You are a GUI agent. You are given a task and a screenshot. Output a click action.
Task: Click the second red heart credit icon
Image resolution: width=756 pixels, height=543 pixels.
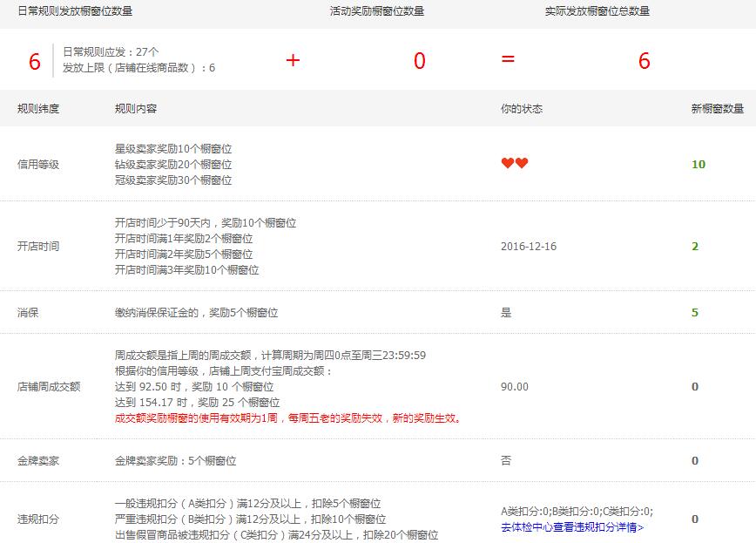[522, 164]
